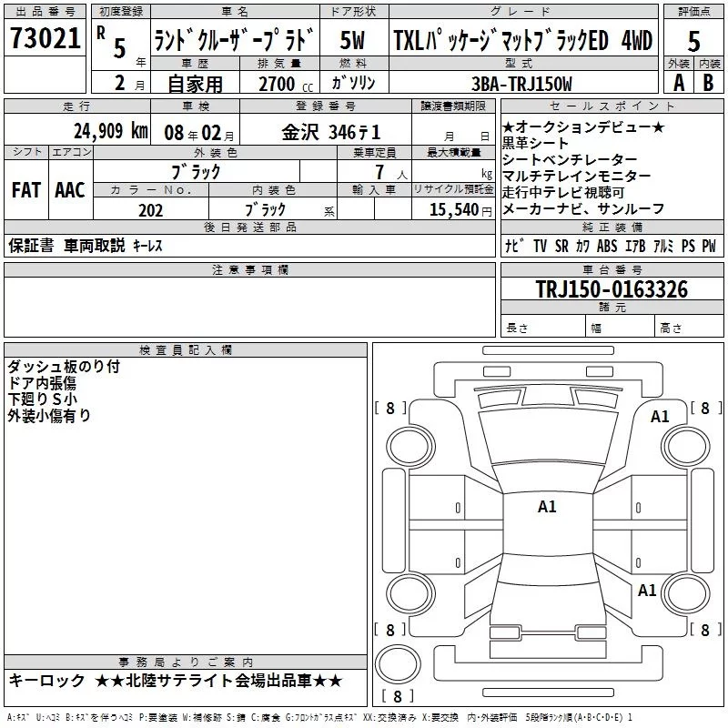Select the chassis number TRJ150-0163326
This screenshot has height=728, width=728.
tap(612, 289)
